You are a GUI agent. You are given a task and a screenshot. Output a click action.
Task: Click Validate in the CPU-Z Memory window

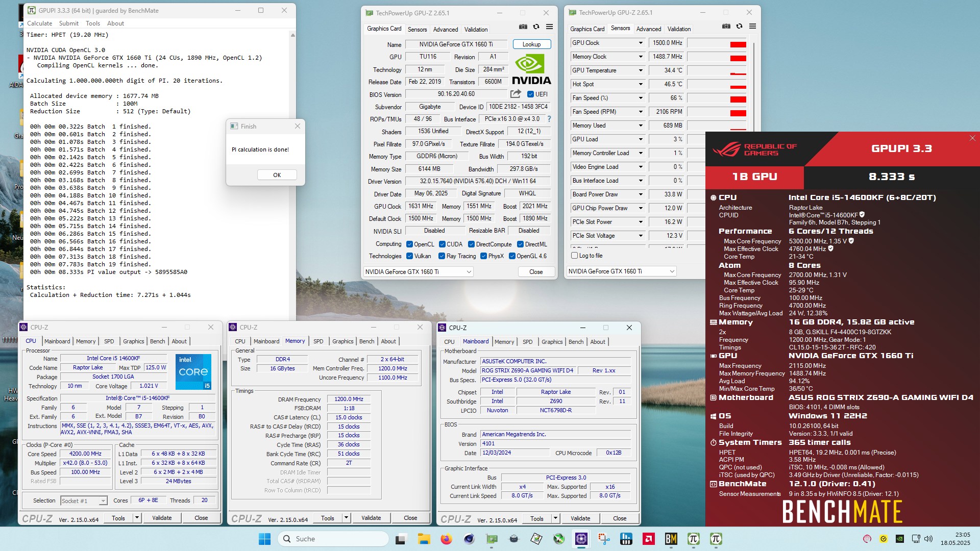pyautogui.click(x=371, y=518)
